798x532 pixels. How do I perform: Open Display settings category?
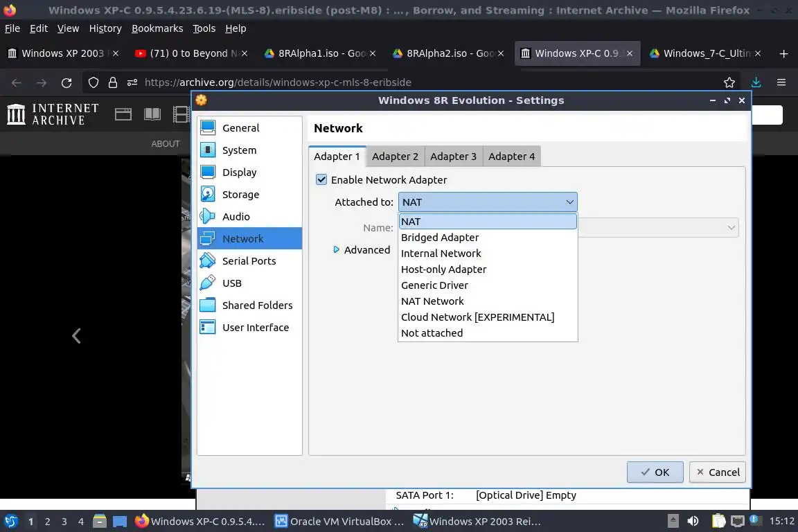point(249,172)
